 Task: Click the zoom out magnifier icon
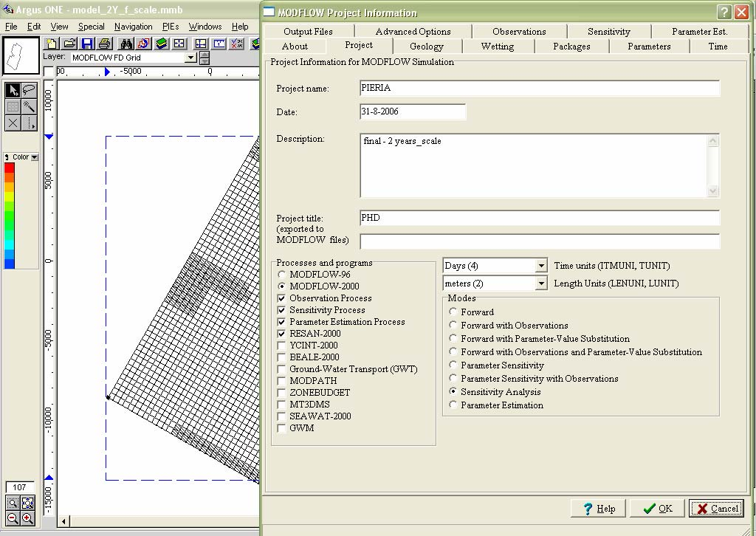(13, 518)
